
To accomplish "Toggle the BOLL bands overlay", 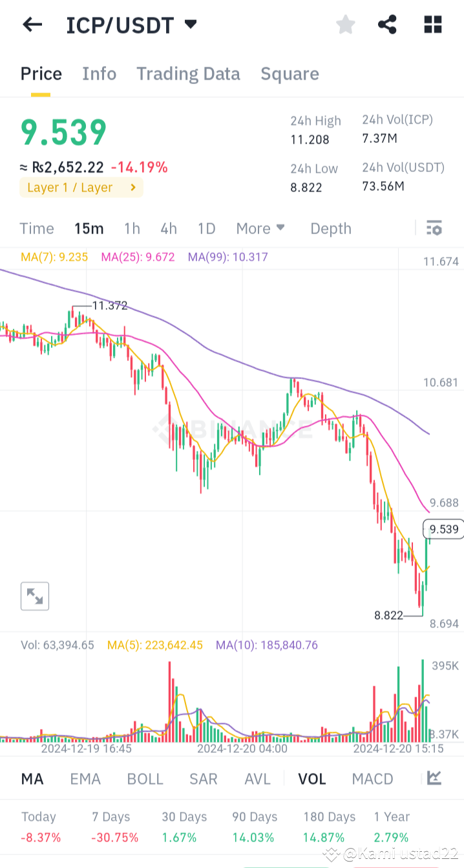I will point(145,779).
